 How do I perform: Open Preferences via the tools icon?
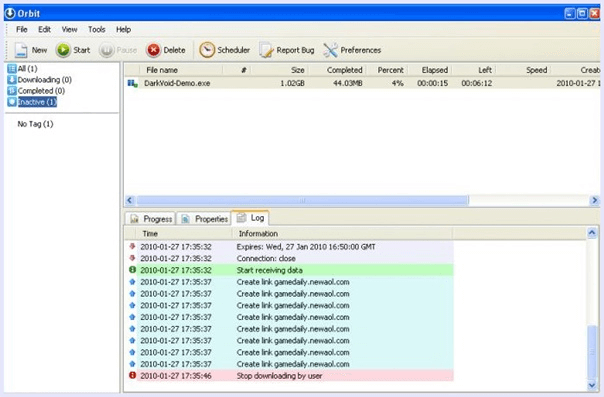pos(330,50)
